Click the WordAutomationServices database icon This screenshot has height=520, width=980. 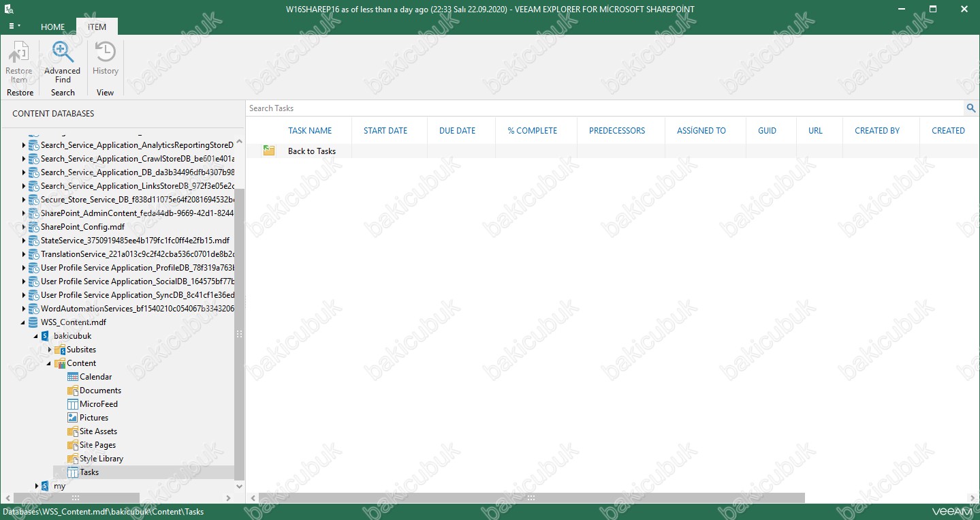pos(33,309)
